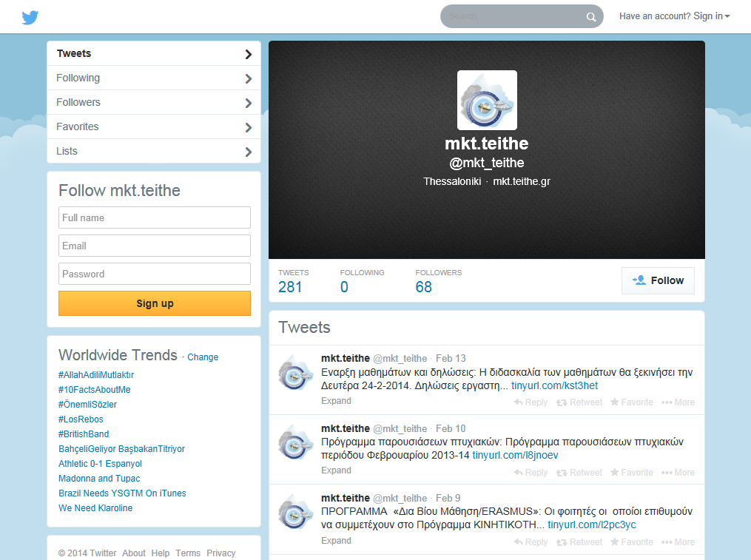Open the mkt.teithe.gr website link

[x=522, y=181]
